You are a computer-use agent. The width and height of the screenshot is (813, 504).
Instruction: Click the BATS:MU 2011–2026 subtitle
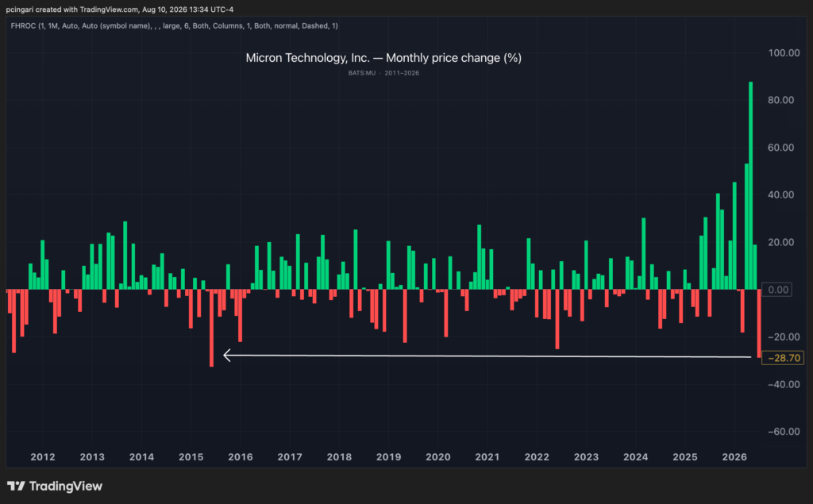pyautogui.click(x=383, y=73)
